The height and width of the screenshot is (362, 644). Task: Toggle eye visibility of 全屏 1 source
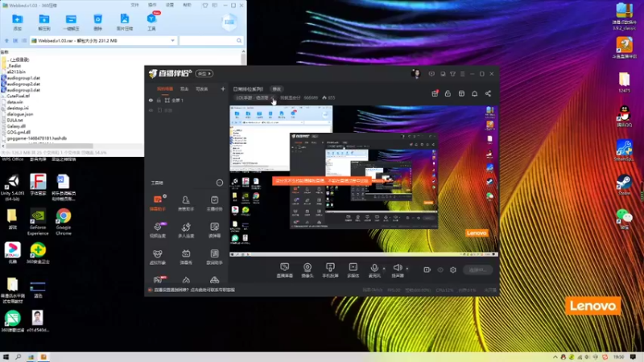151,100
